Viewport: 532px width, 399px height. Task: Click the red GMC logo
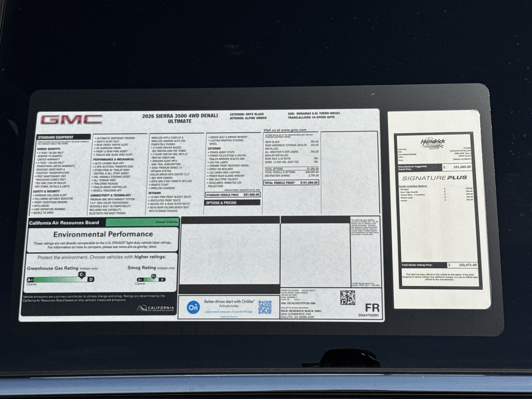click(x=71, y=120)
